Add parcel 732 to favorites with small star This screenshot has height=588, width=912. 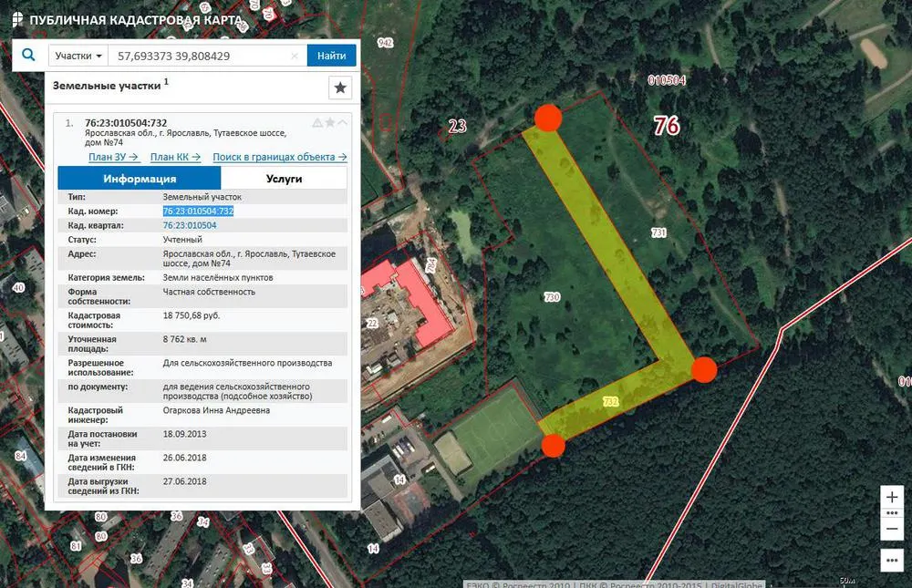[x=330, y=123]
